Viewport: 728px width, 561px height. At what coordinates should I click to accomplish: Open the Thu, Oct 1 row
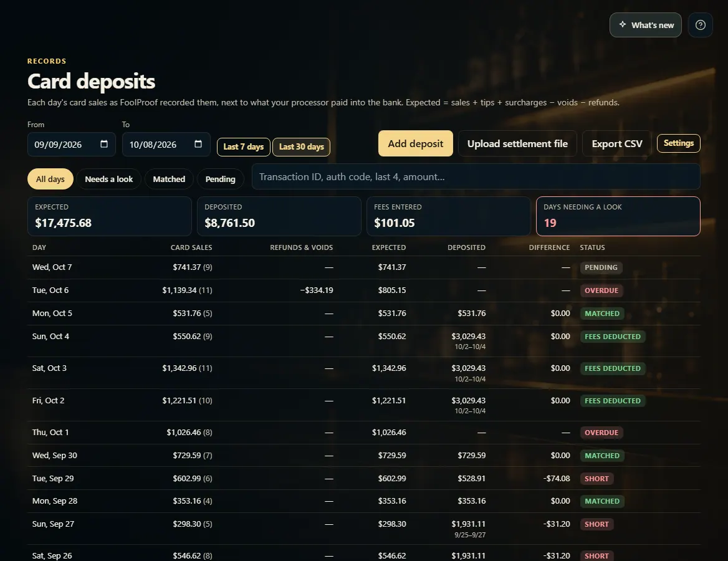tap(363, 433)
